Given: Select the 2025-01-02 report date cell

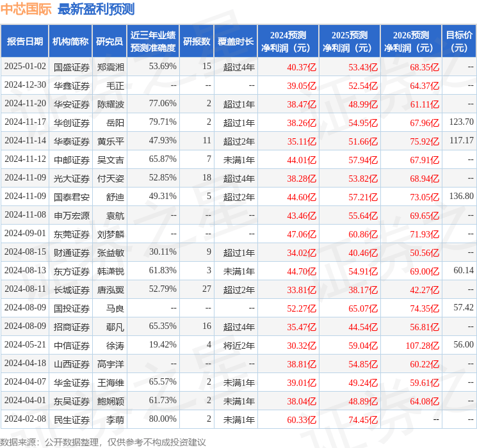Looking at the screenshot, I should (25, 67).
